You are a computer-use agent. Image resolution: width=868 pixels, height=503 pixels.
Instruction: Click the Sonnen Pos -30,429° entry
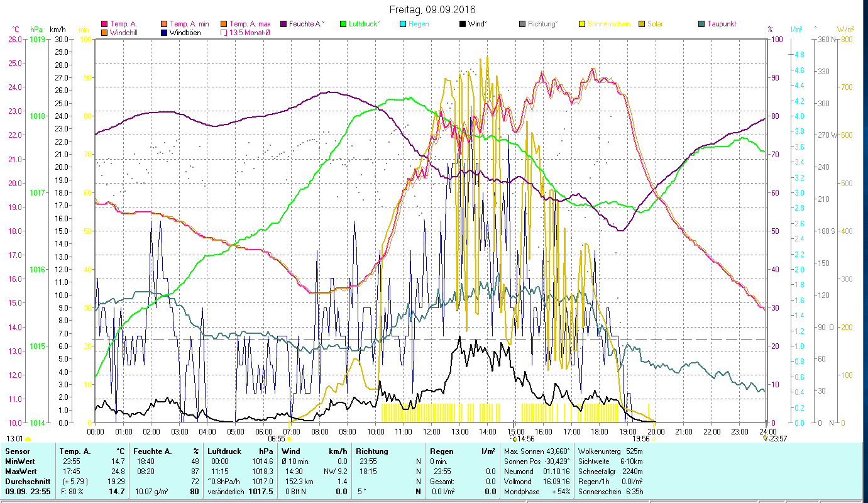point(537,461)
